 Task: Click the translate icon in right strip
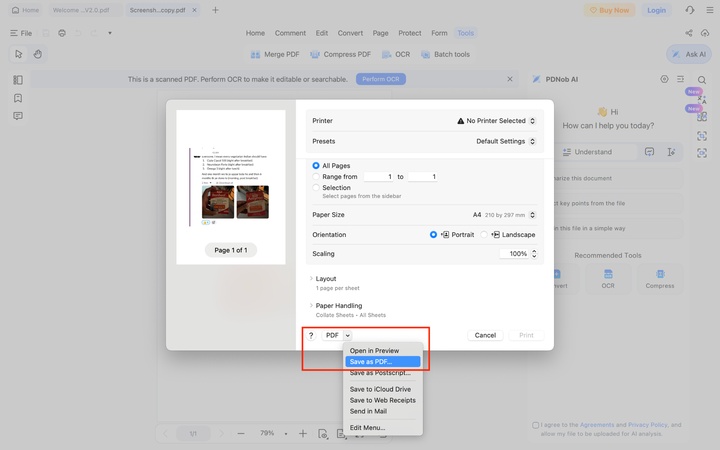702,99
